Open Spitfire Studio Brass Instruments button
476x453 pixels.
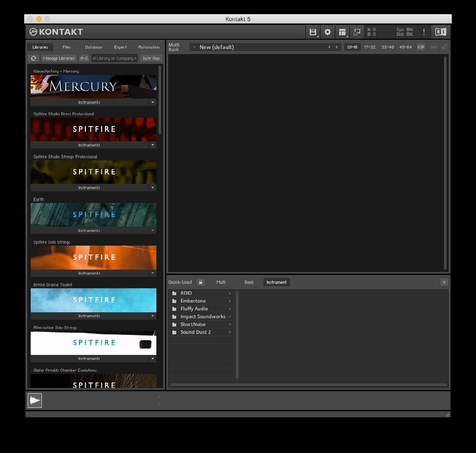(89, 145)
